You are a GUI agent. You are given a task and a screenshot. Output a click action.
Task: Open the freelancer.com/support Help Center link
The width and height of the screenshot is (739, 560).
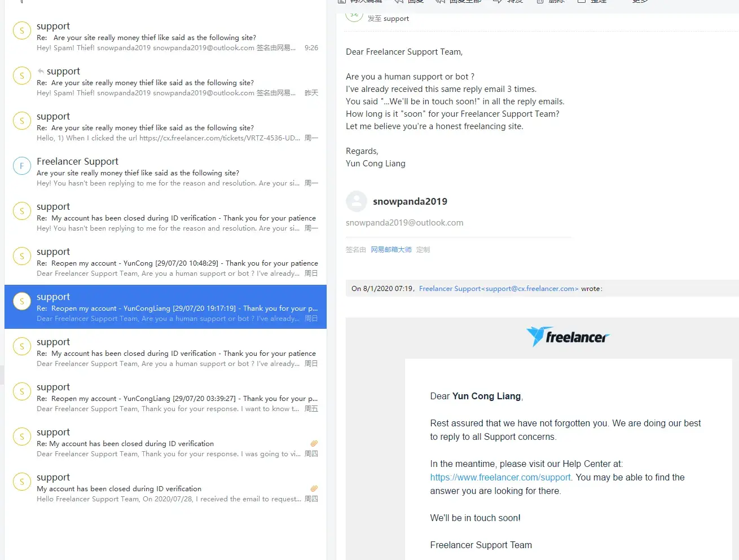click(x=501, y=478)
